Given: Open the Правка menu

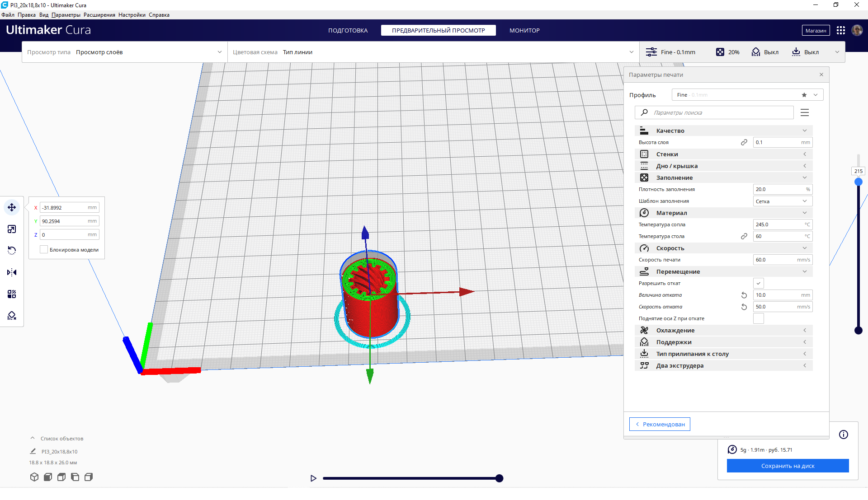Looking at the screenshot, I should 27,15.
